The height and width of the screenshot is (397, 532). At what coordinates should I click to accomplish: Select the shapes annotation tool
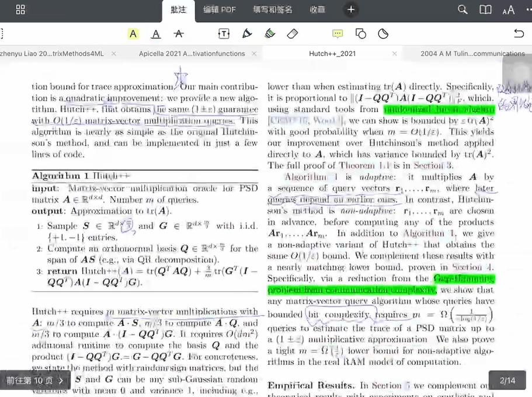click(x=362, y=34)
